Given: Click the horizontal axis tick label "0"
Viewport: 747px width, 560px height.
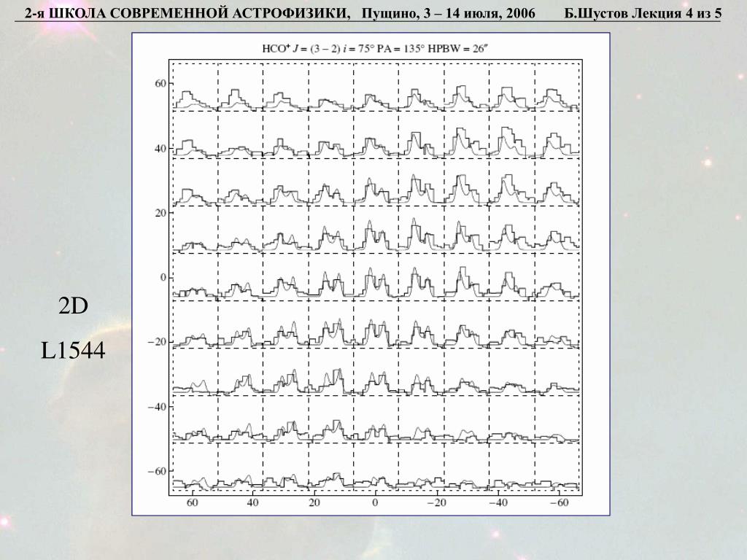Looking at the screenshot, I should tap(376, 503).
